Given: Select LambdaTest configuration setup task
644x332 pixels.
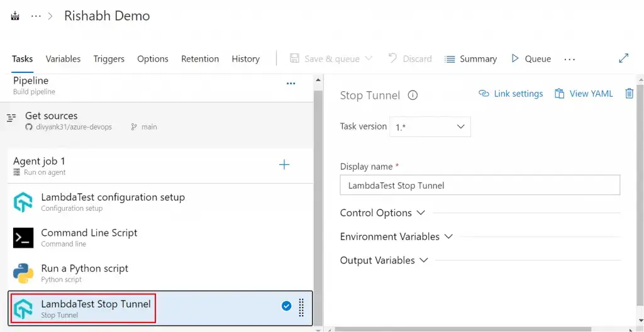Looking at the screenshot, I should [x=160, y=202].
